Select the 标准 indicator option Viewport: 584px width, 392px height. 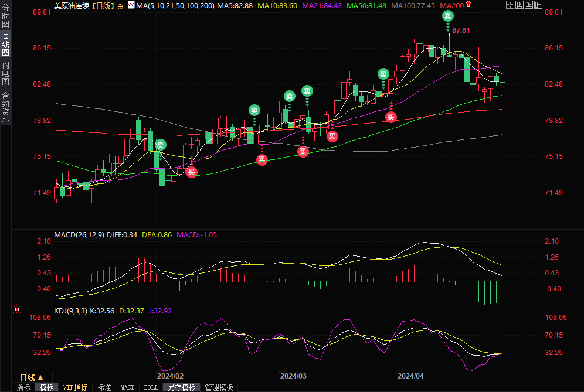[104, 387]
